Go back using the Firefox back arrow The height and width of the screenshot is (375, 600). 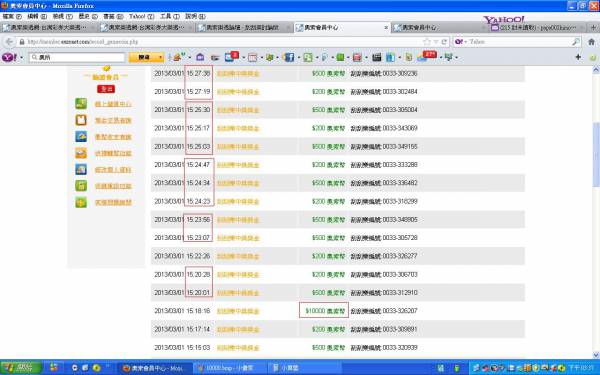pos(9,42)
